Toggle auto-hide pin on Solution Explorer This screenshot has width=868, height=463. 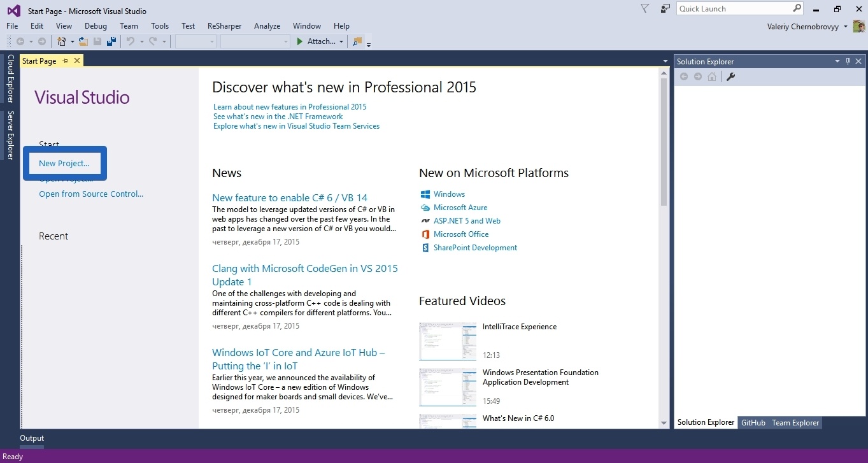pos(848,62)
